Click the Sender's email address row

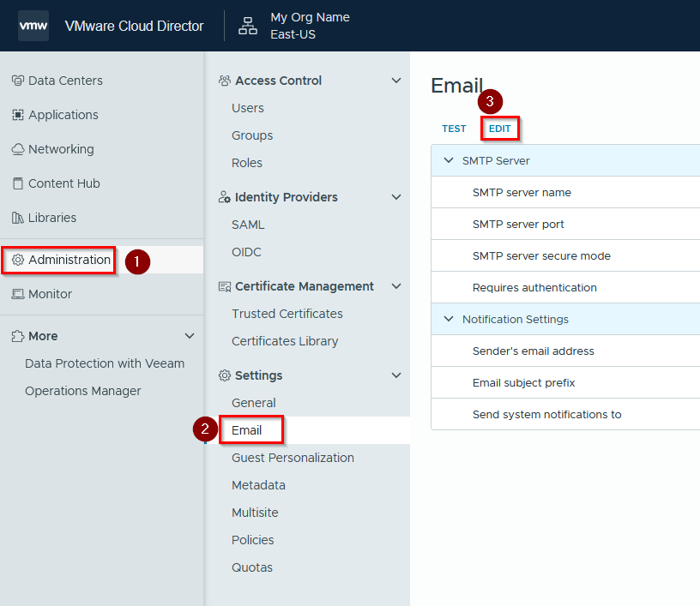565,351
